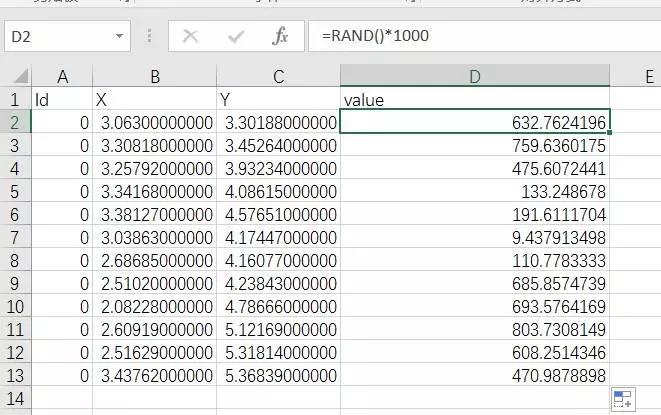Select X cell 2.51020000000

154,283
